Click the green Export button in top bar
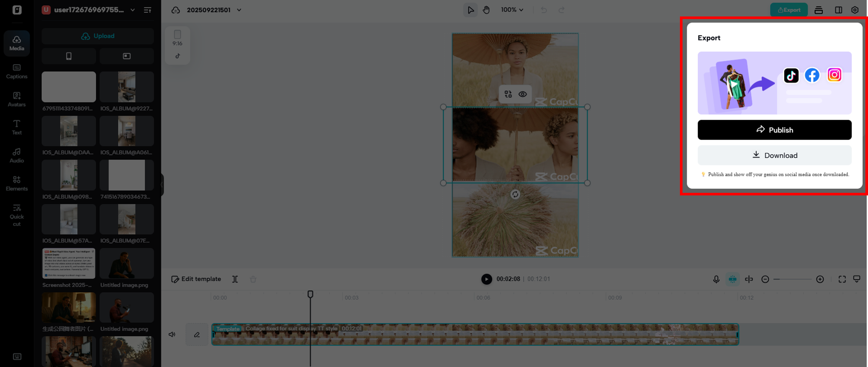The image size is (868, 367). coord(789,10)
